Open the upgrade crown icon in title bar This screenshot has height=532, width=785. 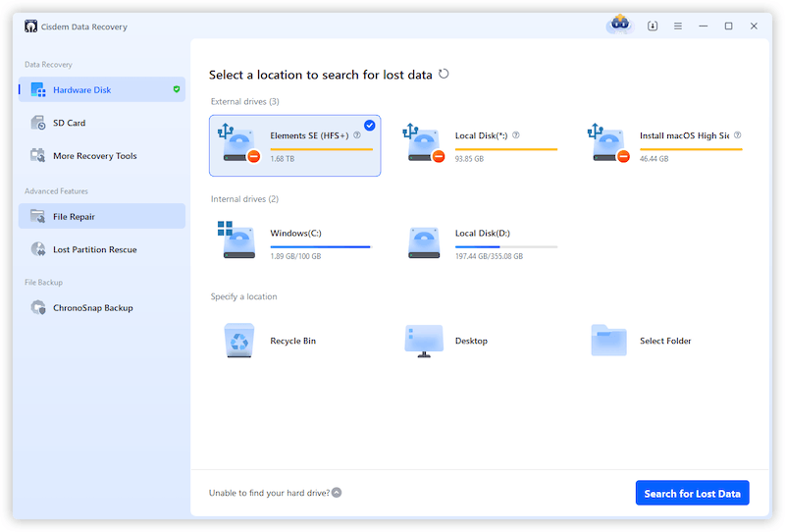click(x=620, y=24)
